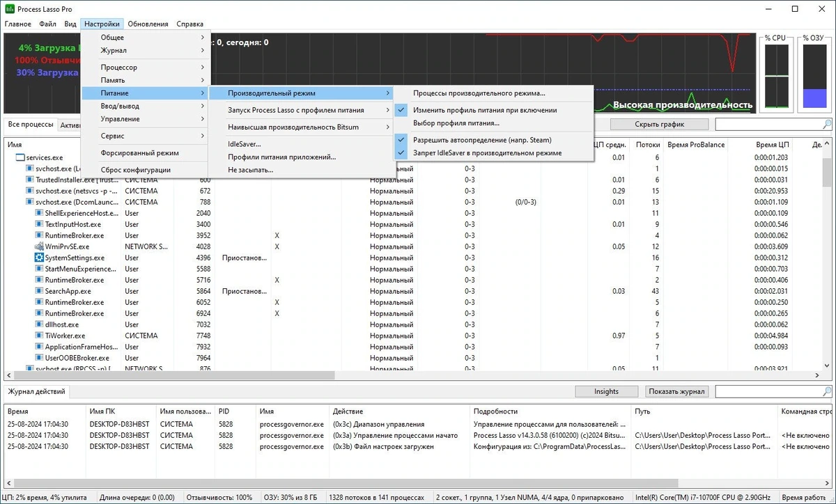The width and height of the screenshot is (836, 504).
Task: Expand Наивысшая производительность Bitsum submenu
Action: click(301, 127)
